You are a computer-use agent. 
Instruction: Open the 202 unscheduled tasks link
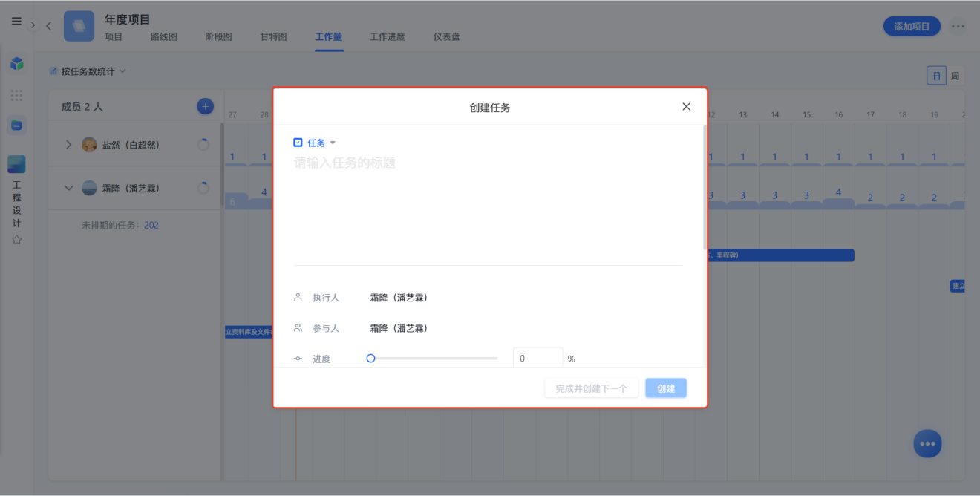pos(151,225)
